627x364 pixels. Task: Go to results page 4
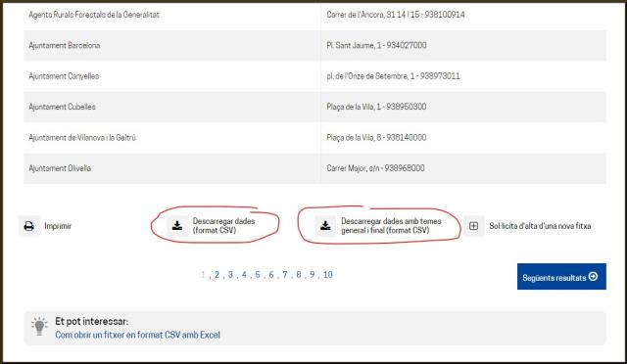point(244,275)
